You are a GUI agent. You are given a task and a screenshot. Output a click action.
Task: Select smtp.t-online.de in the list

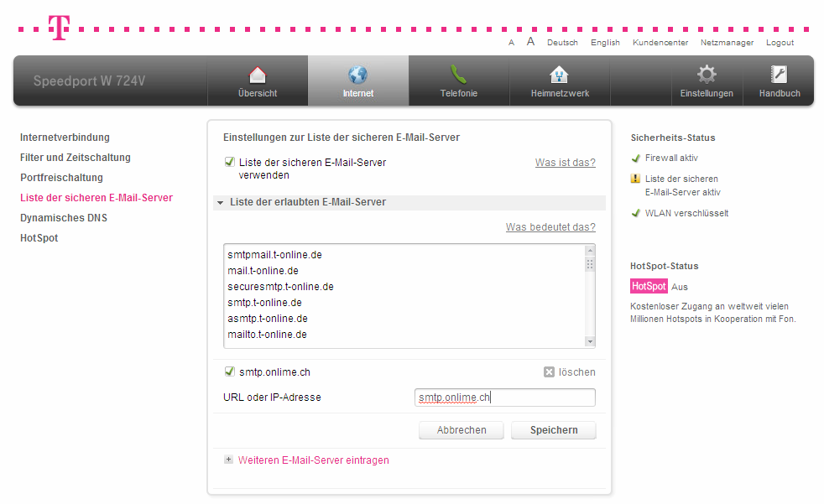[x=264, y=303]
